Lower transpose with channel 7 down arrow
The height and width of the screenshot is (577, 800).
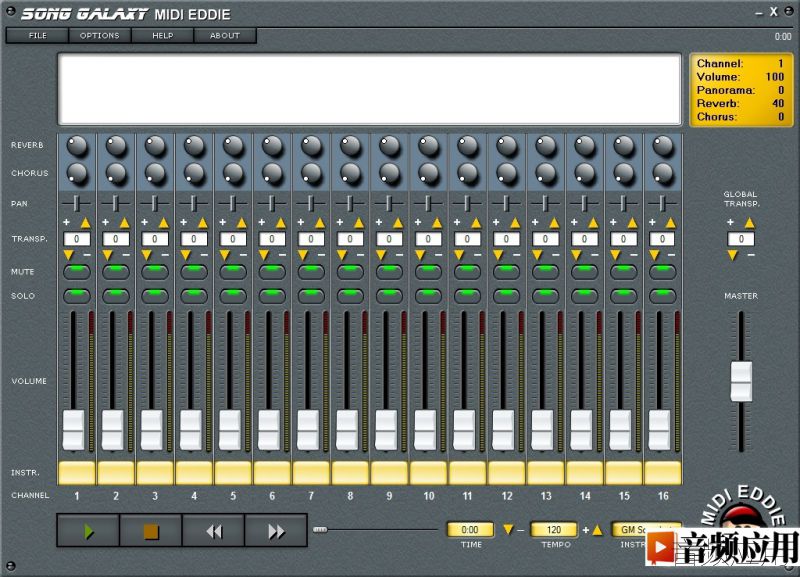(x=303, y=255)
